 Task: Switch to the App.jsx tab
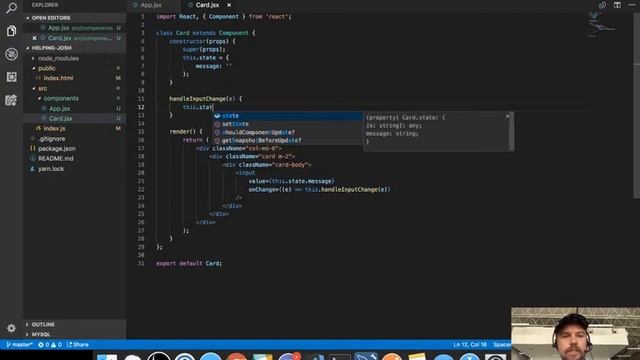(151, 5)
